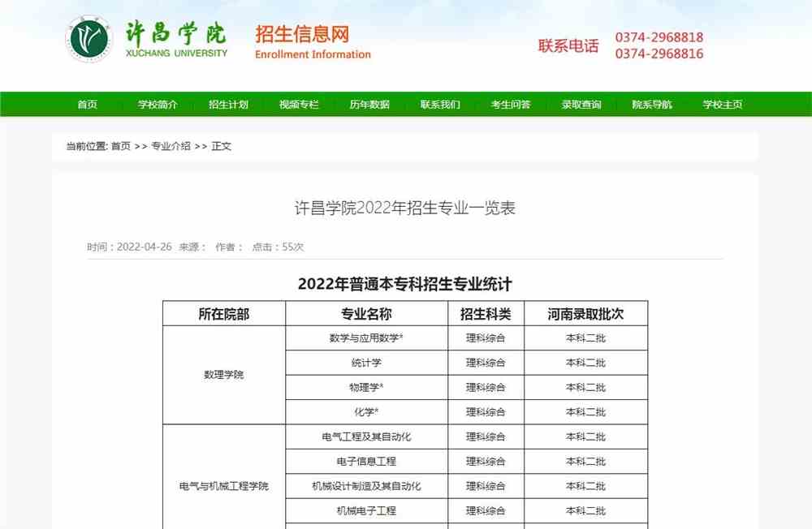Click the 正文 breadcrumb text
Viewport: 812px width, 529px height.
(222, 147)
